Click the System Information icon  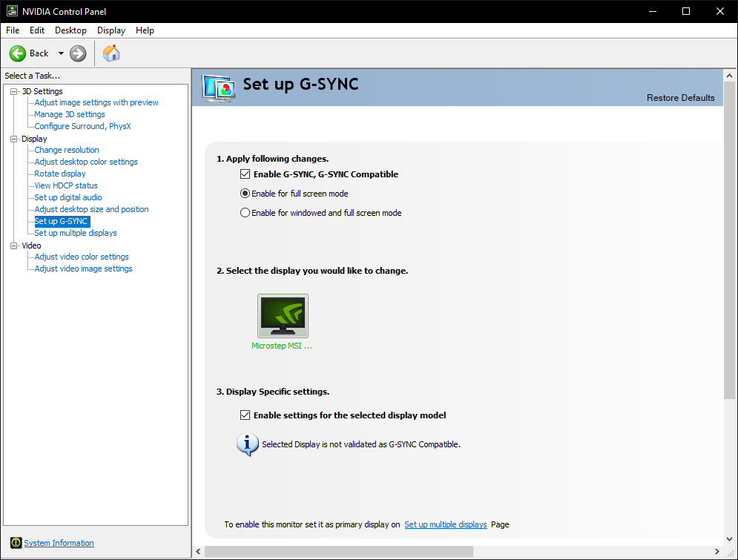click(16, 543)
